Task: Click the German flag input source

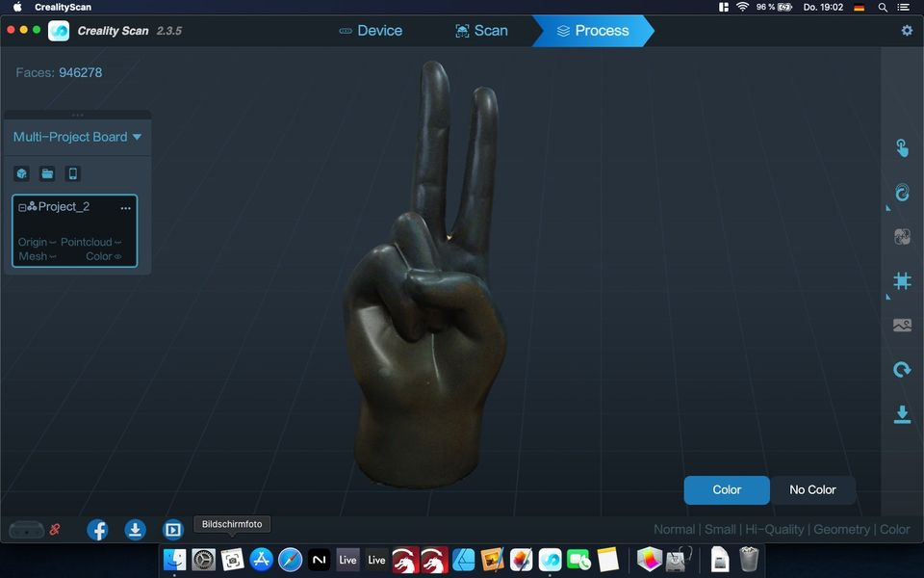Action: (x=860, y=7)
